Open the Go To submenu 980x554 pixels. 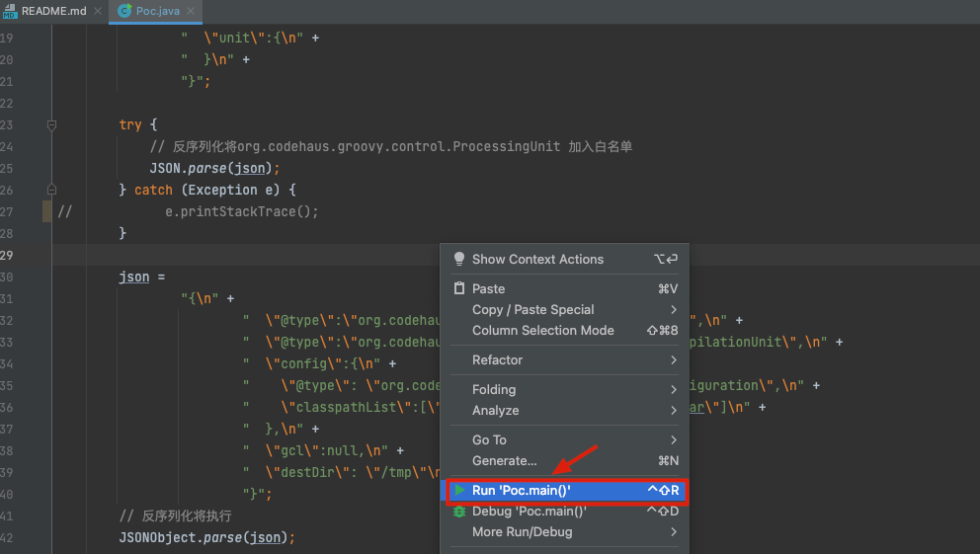[564, 439]
